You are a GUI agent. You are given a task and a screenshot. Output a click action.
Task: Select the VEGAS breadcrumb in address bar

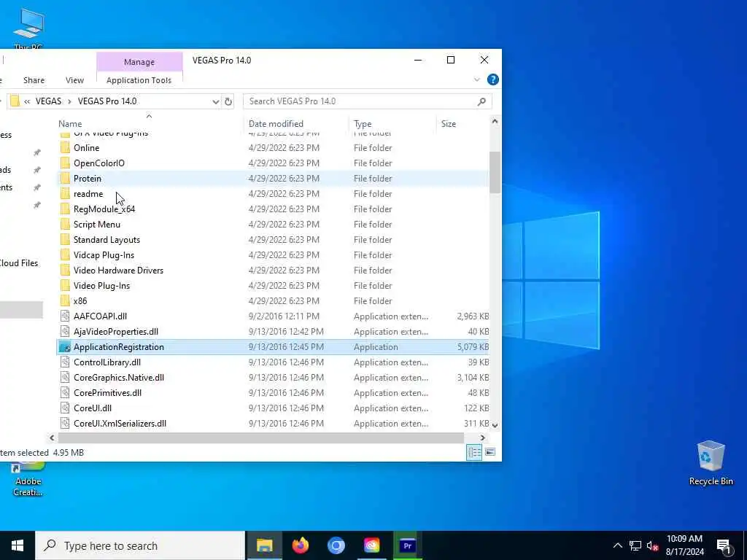click(x=49, y=101)
